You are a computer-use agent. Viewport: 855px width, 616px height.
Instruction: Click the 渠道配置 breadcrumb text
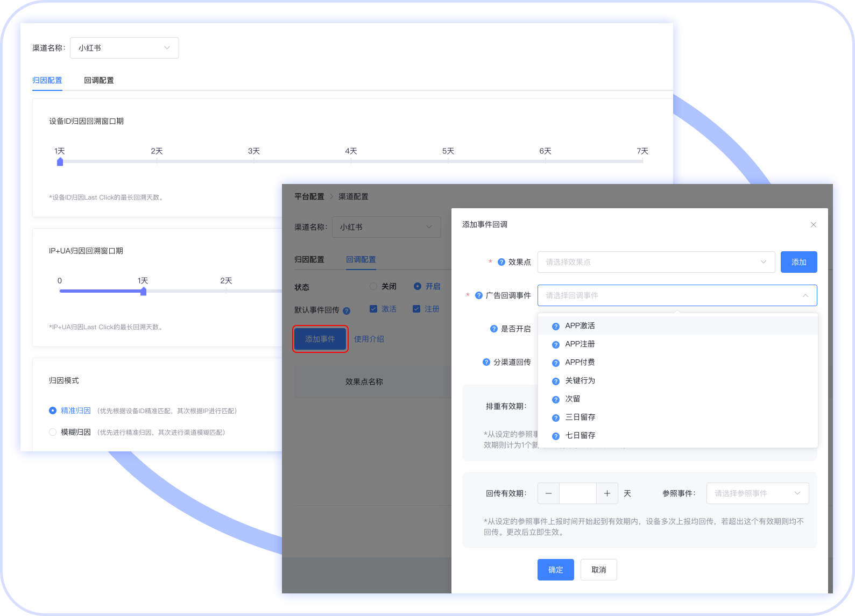[354, 196]
